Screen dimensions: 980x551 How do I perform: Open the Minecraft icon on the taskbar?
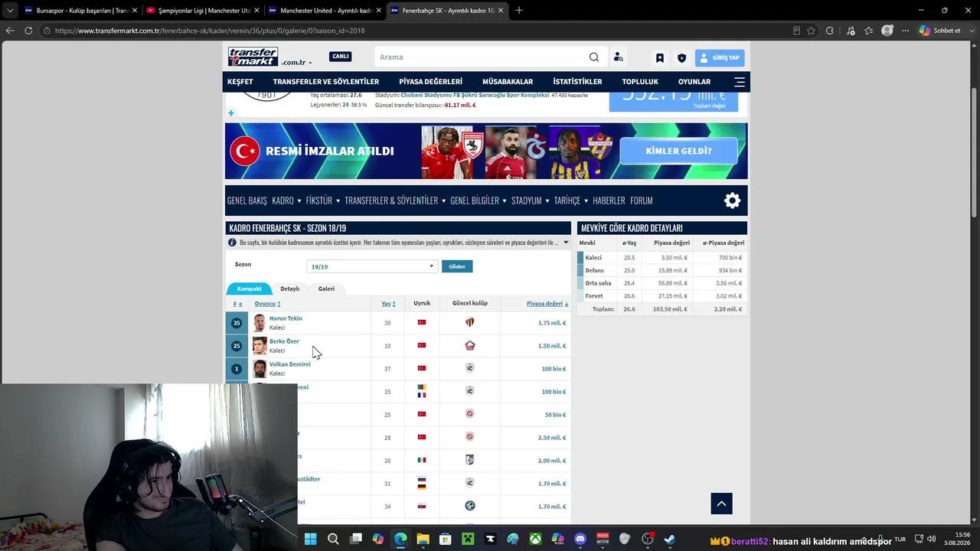point(468,539)
